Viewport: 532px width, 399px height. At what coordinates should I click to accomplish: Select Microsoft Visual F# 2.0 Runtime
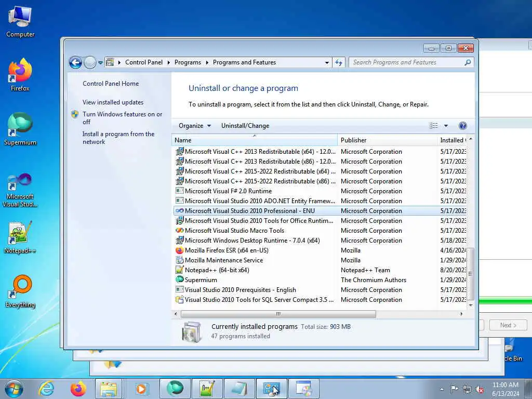pos(320,191)
